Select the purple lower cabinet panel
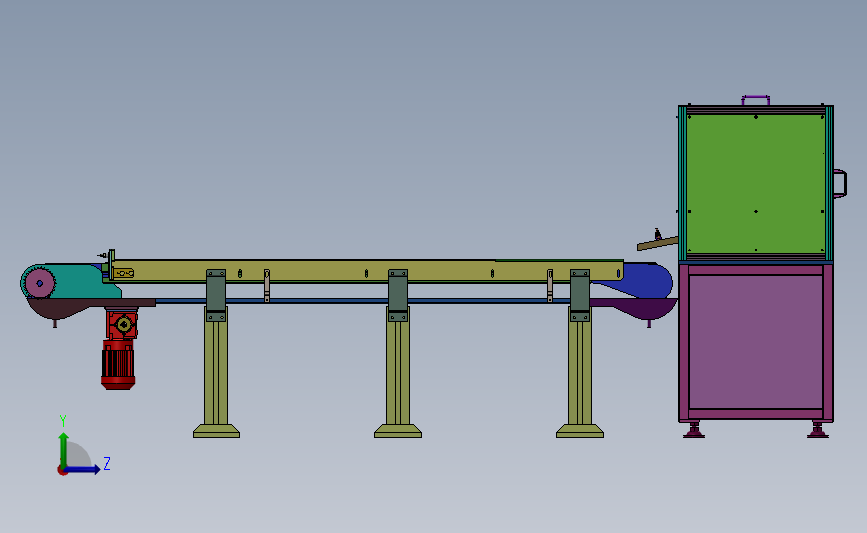 pyautogui.click(x=756, y=342)
